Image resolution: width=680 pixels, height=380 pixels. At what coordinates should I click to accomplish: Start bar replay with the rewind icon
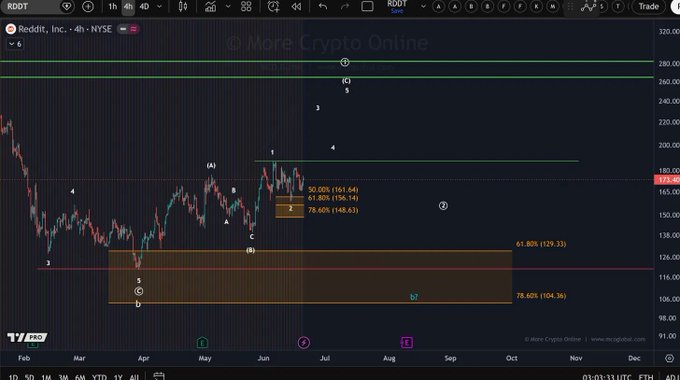[296, 7]
